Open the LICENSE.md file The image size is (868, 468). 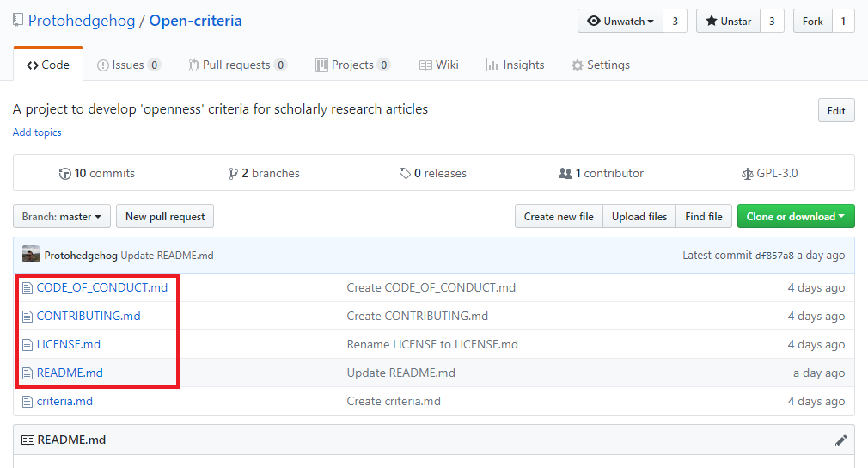[x=69, y=344]
